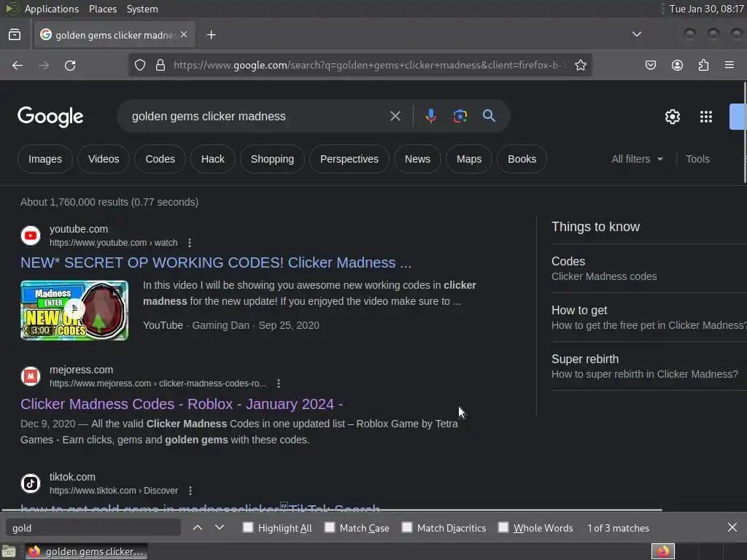Click the horizontal page scrollbar
The height and width of the screenshot is (560, 747).
tap(332, 510)
